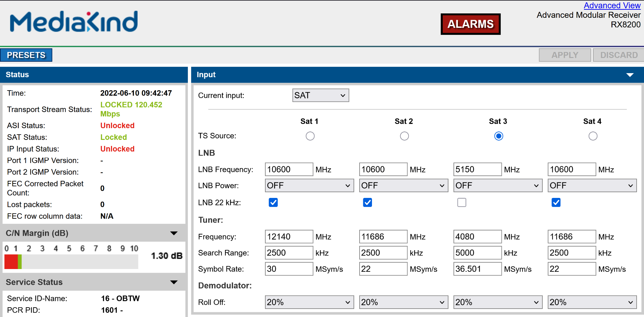The width and height of the screenshot is (644, 317).
Task: Uncheck LNB 22 kHz for Sat 1
Action: coord(273,203)
